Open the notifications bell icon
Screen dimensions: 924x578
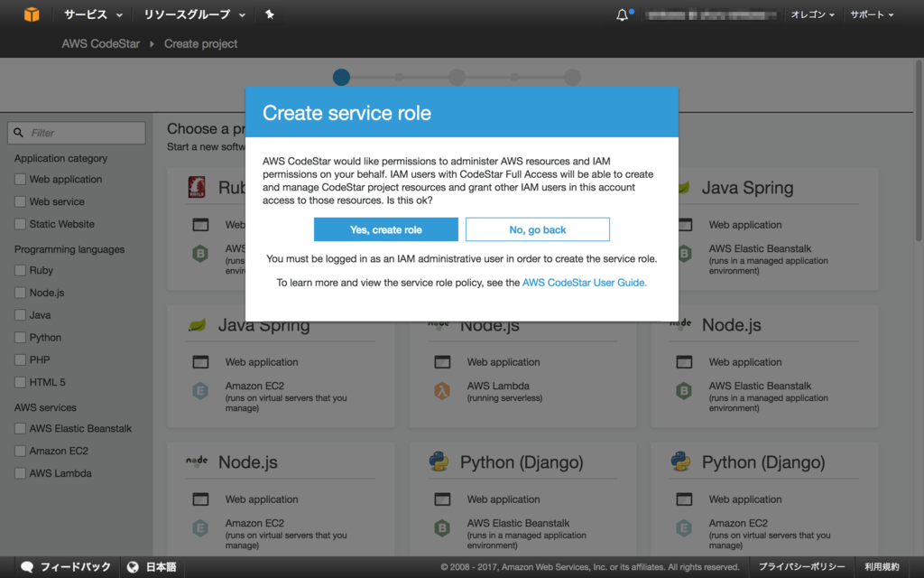pos(623,14)
